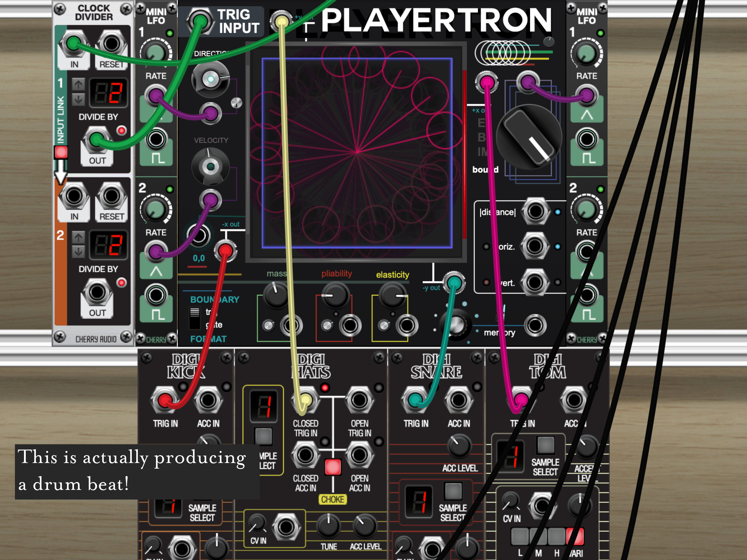This screenshot has width=747, height=560.
Task: Click the Digi Hats TUNE knob
Action: 328,526
